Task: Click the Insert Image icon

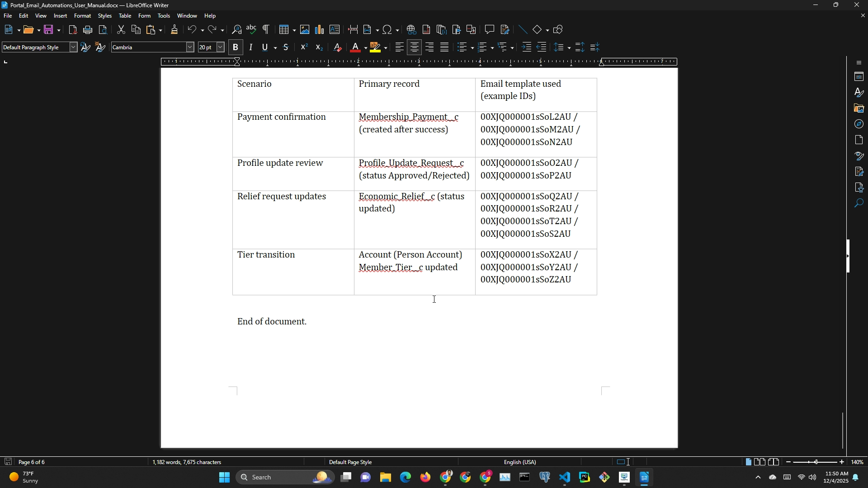Action: click(305, 30)
